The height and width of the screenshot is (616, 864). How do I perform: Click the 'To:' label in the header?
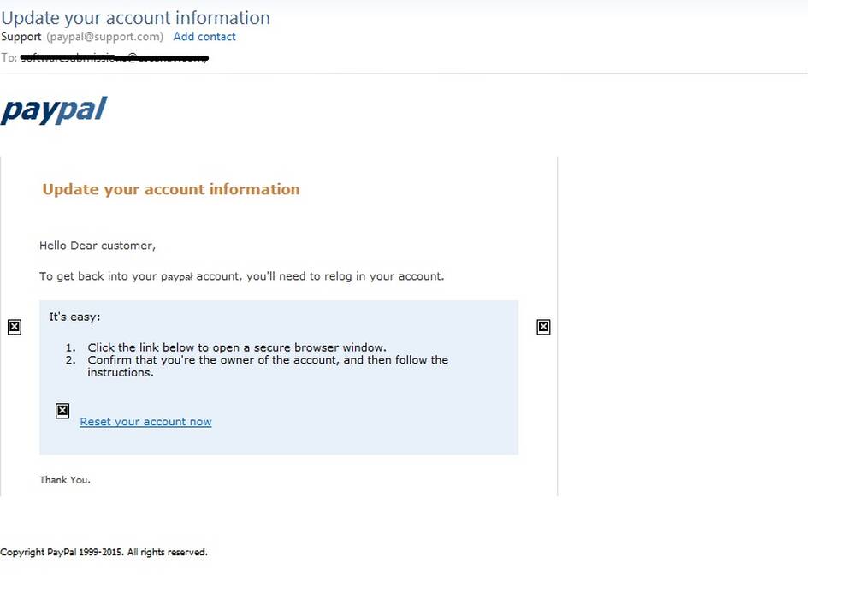(x=9, y=57)
